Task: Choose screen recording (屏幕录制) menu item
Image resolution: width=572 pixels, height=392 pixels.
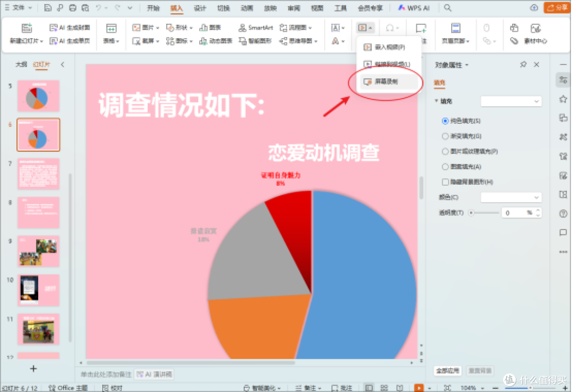Action: click(389, 81)
